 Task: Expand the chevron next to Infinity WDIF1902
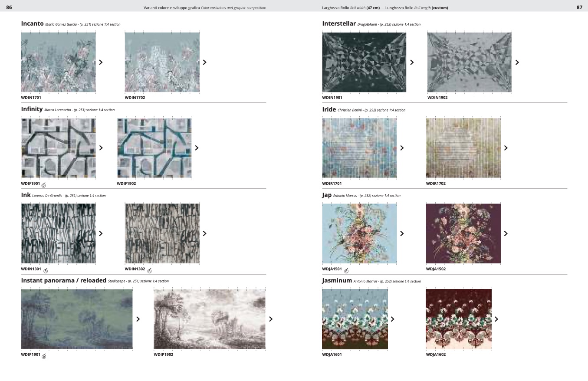click(x=197, y=148)
